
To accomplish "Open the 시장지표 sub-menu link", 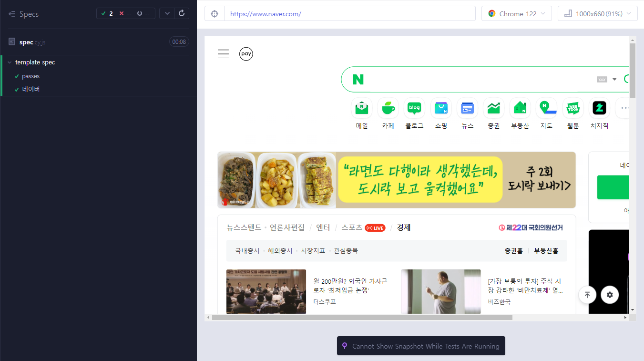I will pos(313,250).
